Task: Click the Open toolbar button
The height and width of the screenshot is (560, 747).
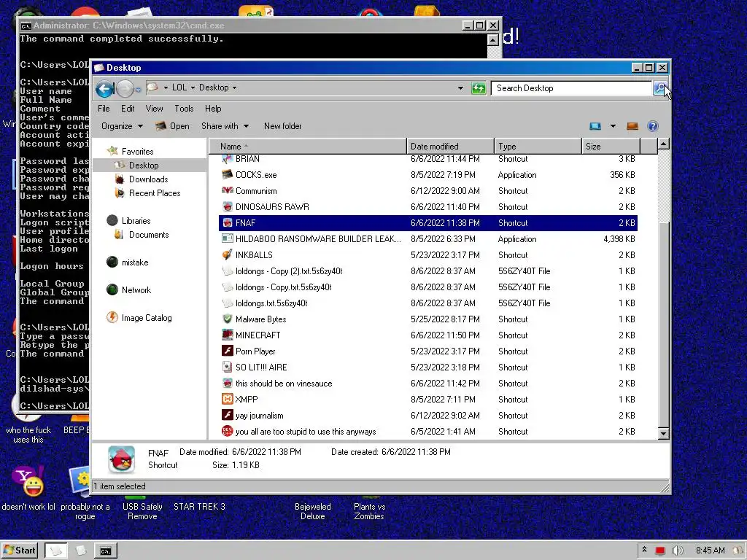Action: (x=172, y=126)
